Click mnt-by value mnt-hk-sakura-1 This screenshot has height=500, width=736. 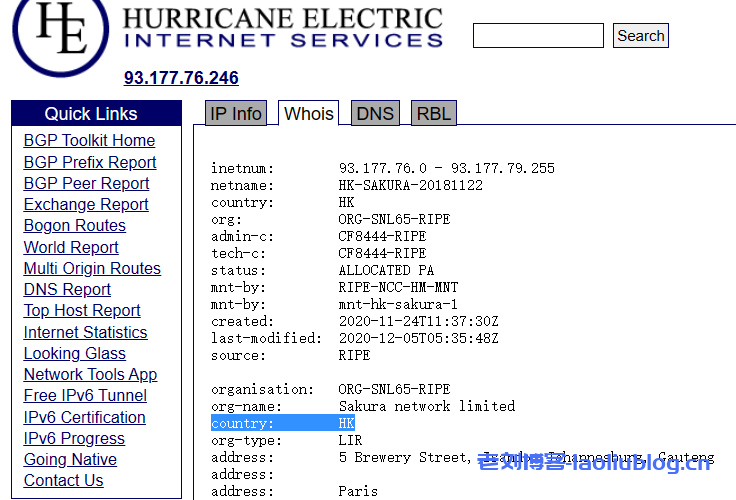[x=398, y=304]
